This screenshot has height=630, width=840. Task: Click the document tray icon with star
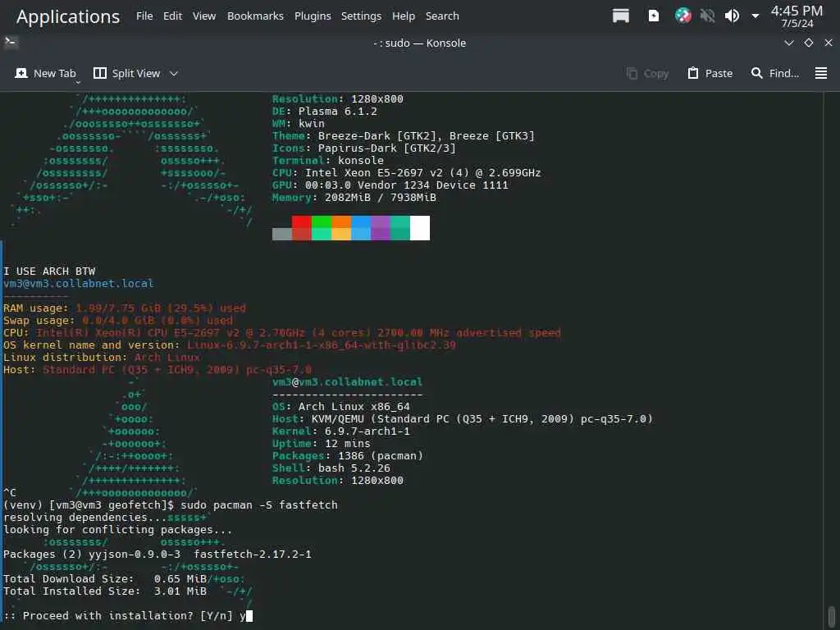(654, 16)
